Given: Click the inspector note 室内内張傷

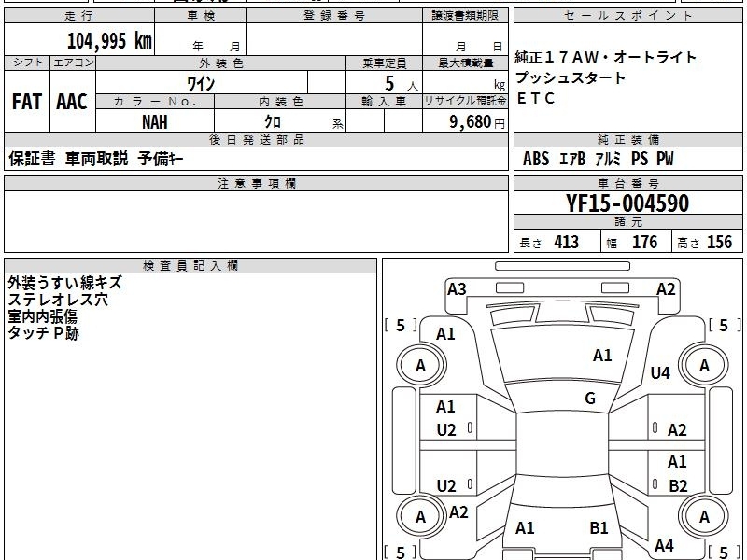Looking at the screenshot, I should tap(42, 316).
